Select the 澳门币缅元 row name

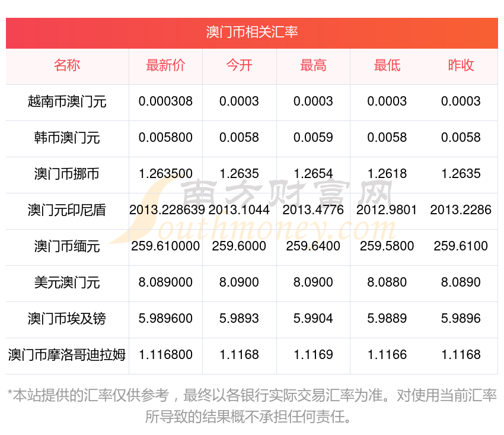[x=67, y=246]
